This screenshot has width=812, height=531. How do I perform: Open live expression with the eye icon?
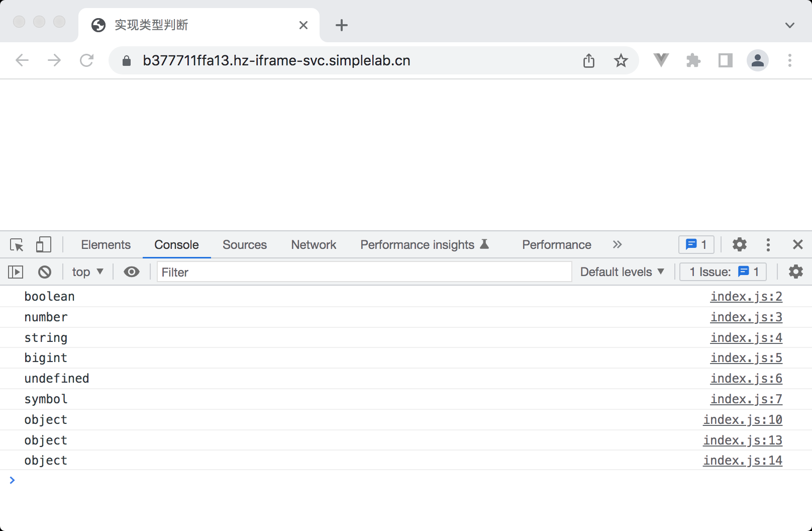(132, 272)
